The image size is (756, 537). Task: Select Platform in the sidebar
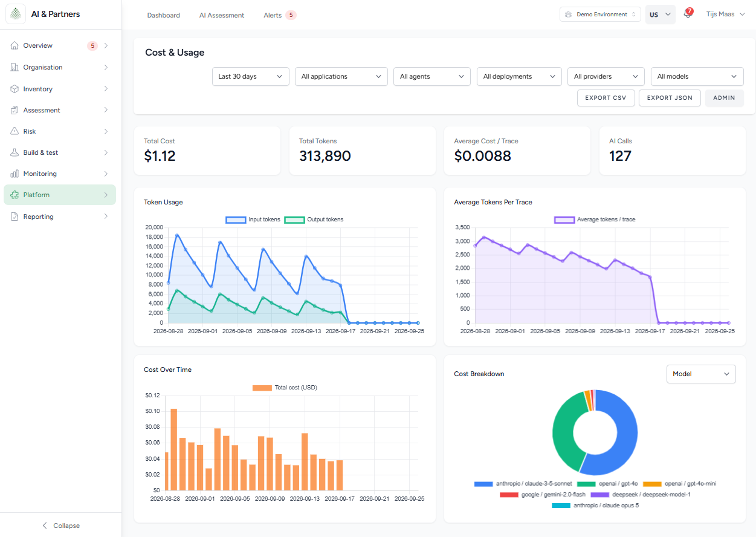point(60,195)
